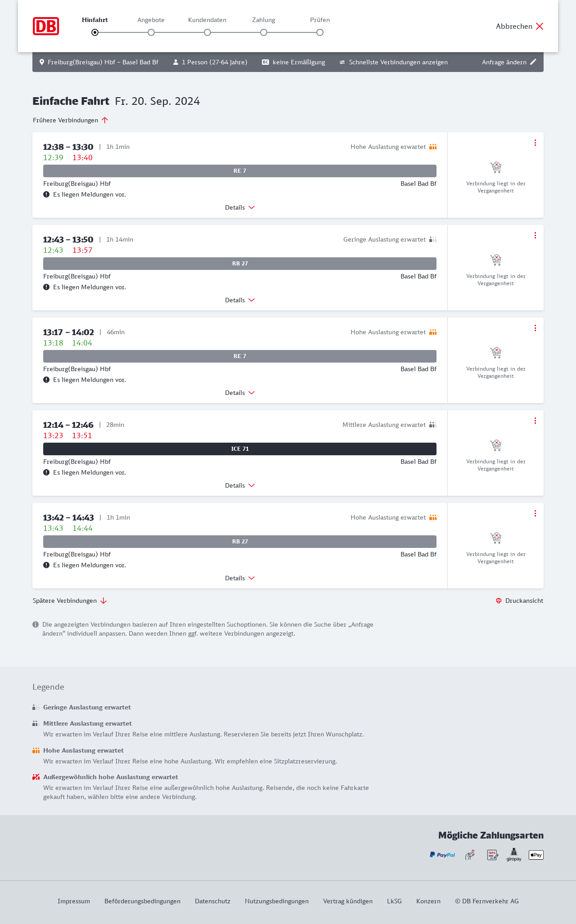Click the red X cancel icon
This screenshot has height=924, width=576.
(x=540, y=26)
